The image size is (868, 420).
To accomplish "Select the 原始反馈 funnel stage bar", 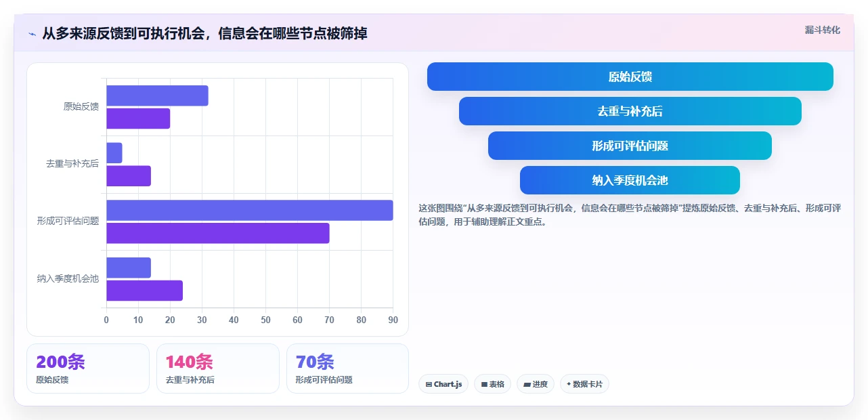I will pos(630,77).
